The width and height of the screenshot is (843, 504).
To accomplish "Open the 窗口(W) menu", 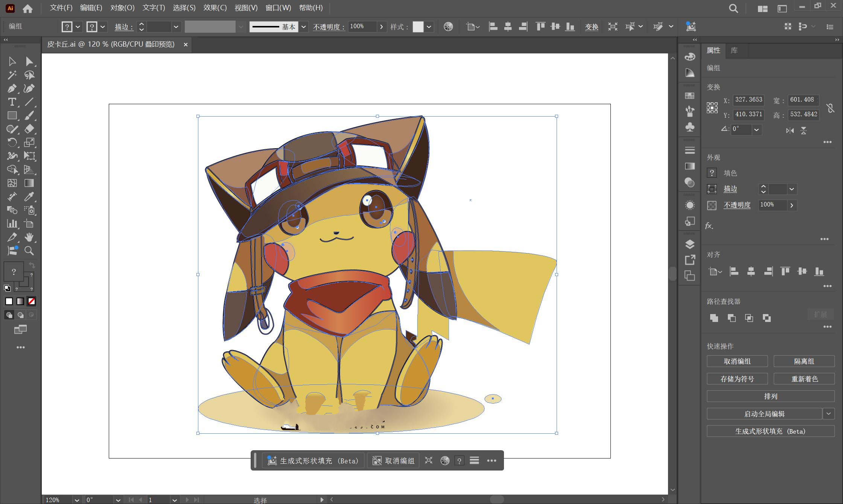I will pos(278,8).
